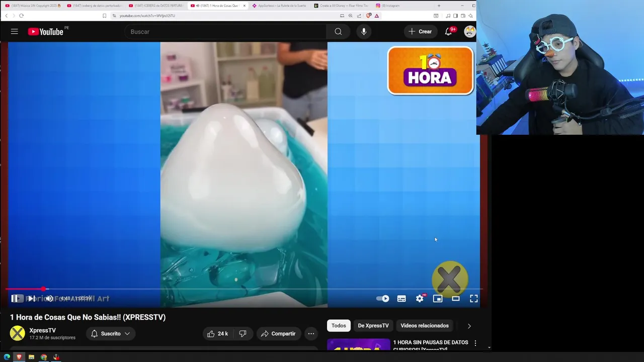Toggle subtitles captions button
Viewport: 644px width, 362px height.
[401, 299]
